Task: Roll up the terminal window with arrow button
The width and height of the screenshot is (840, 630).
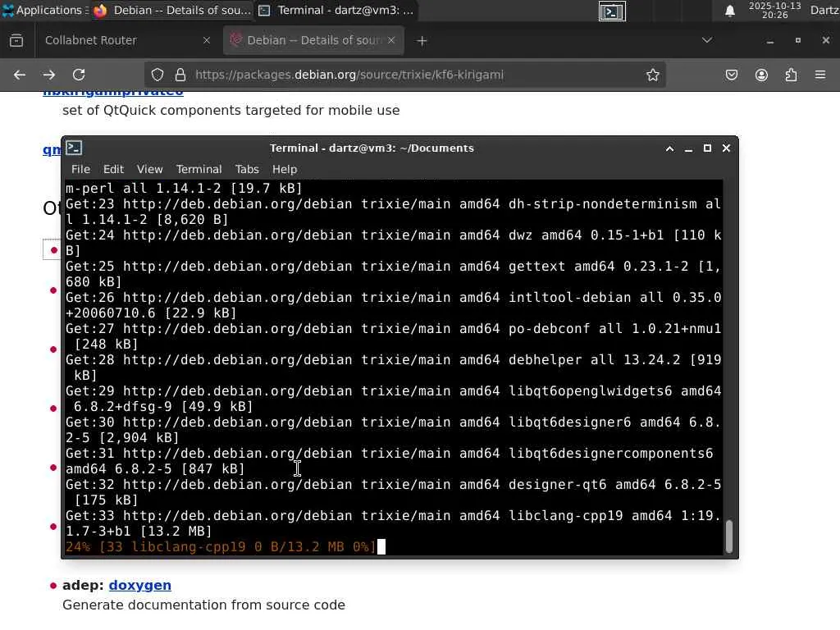Action: click(x=669, y=148)
